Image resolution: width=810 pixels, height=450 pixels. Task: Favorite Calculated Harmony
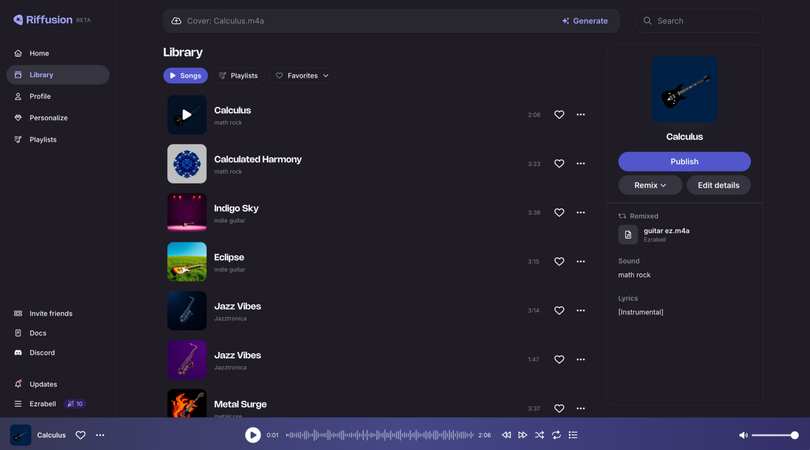click(x=559, y=164)
